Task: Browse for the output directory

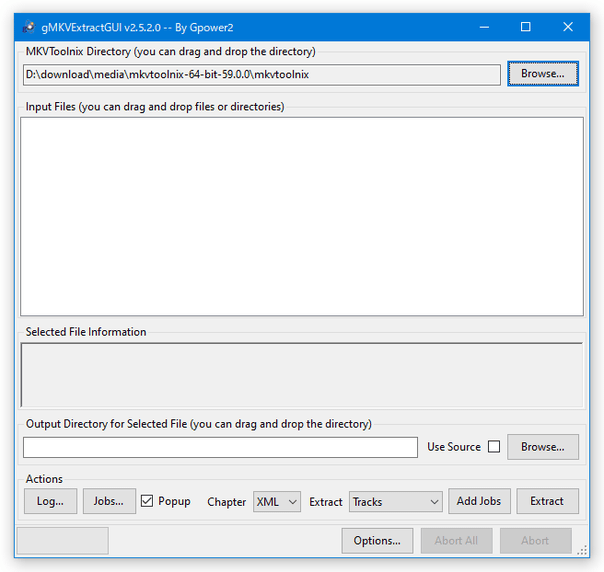Action: click(x=543, y=447)
